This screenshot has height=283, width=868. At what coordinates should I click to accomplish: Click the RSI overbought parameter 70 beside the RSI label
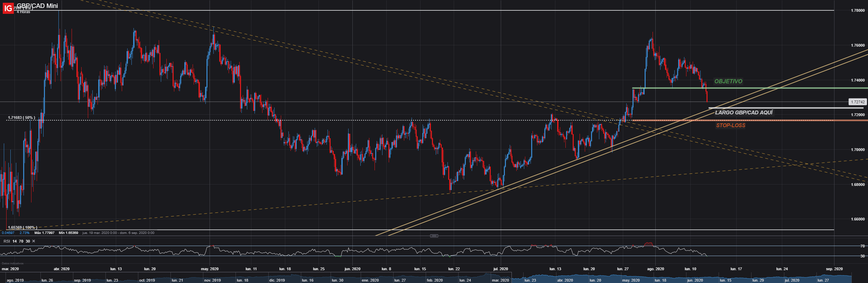pos(21,241)
